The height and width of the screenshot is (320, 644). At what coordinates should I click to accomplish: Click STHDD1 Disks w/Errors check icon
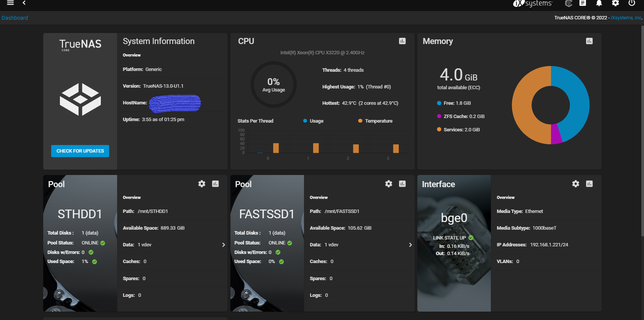point(91,252)
